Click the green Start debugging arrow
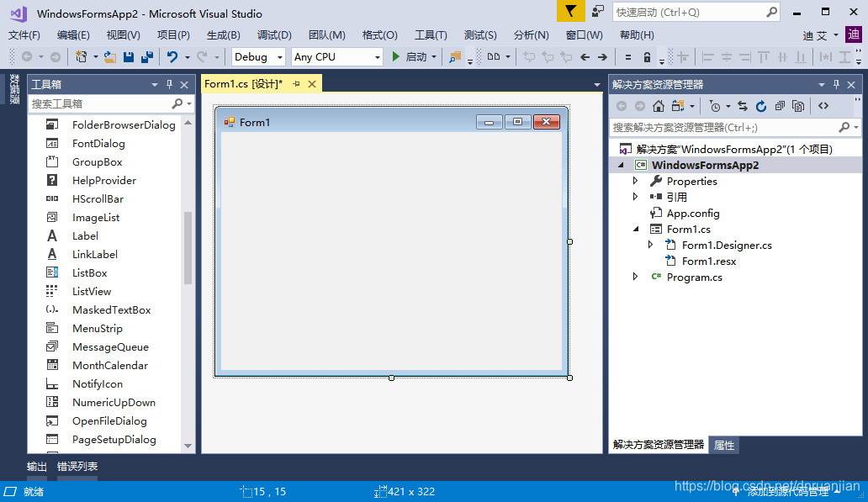The image size is (868, 502). point(396,56)
